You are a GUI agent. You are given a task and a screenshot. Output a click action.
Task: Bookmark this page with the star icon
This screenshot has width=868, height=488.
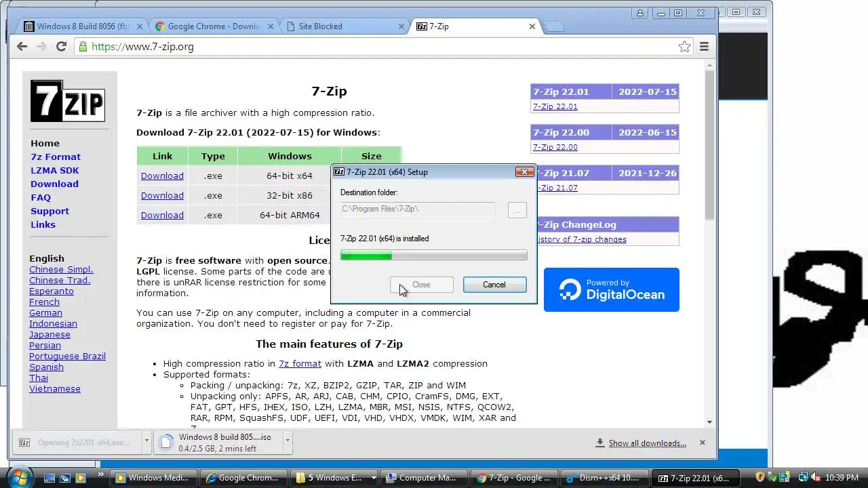tap(684, 46)
